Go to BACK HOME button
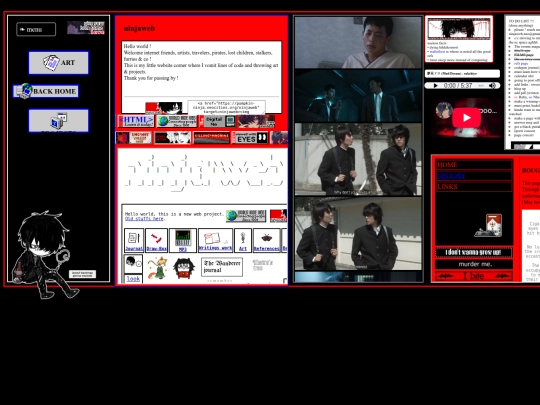540x405 pixels. [46, 91]
